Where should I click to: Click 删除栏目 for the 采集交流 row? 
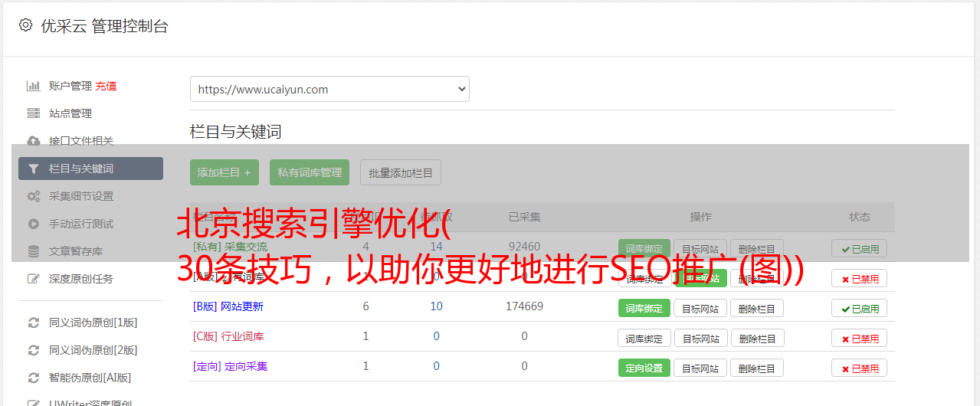coord(757,248)
